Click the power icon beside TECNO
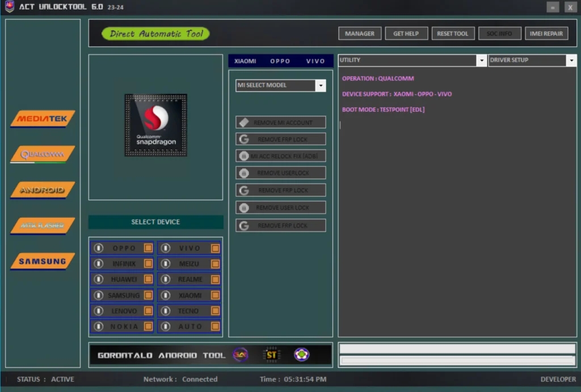Image resolution: width=581 pixels, height=392 pixels. pos(166,310)
